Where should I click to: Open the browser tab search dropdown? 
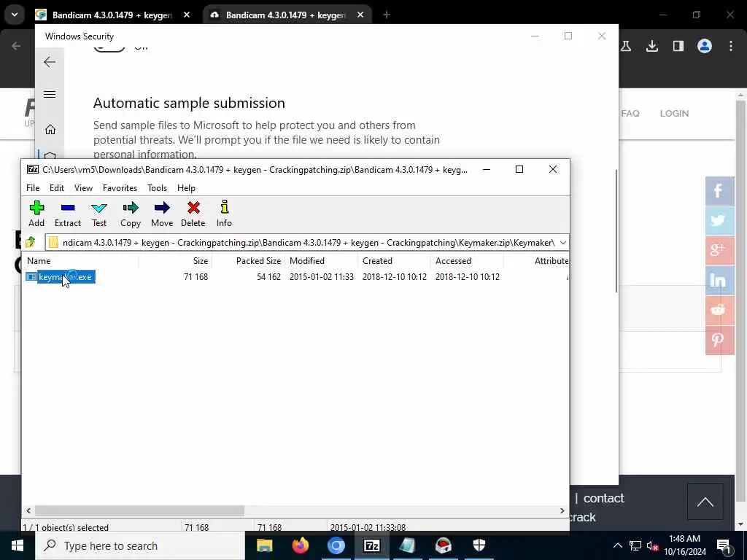15,15
